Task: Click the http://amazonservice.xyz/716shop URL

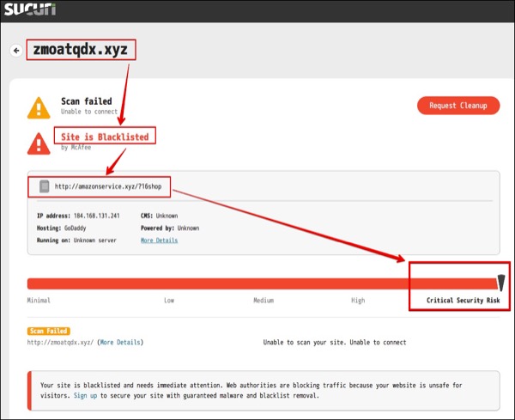Action: [x=108, y=186]
